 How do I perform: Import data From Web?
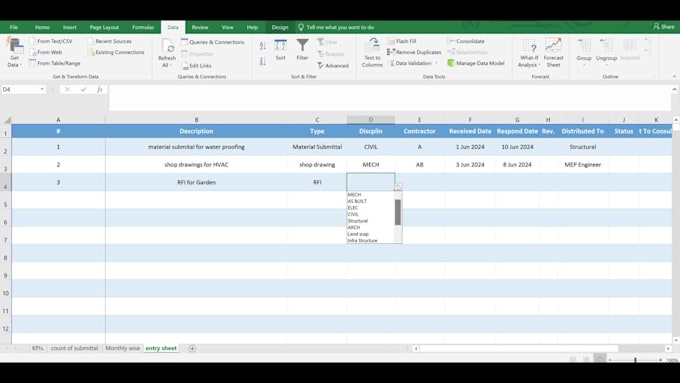pos(46,52)
